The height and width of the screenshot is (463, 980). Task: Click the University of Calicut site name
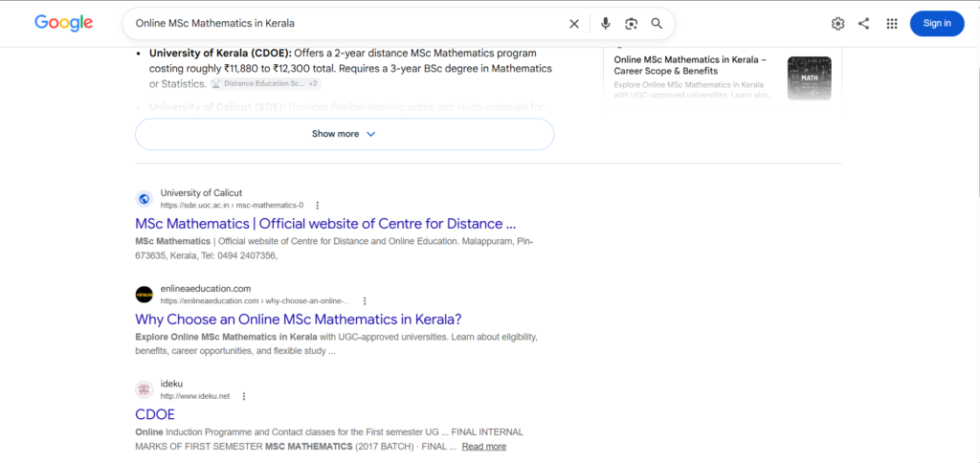201,192
